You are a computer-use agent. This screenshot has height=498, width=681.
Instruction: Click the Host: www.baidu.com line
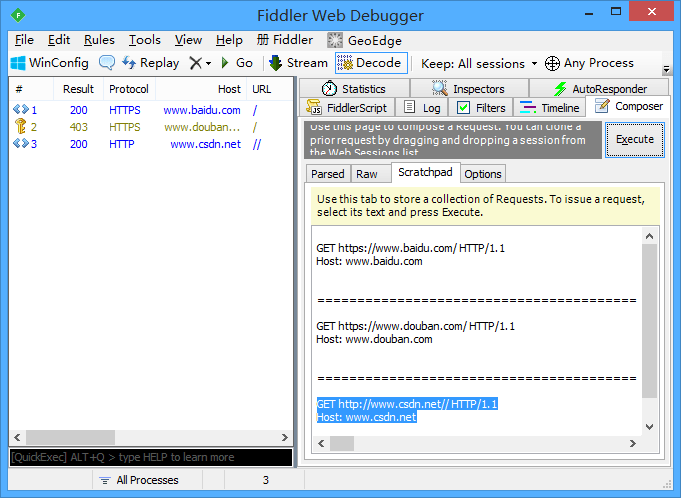click(x=369, y=261)
